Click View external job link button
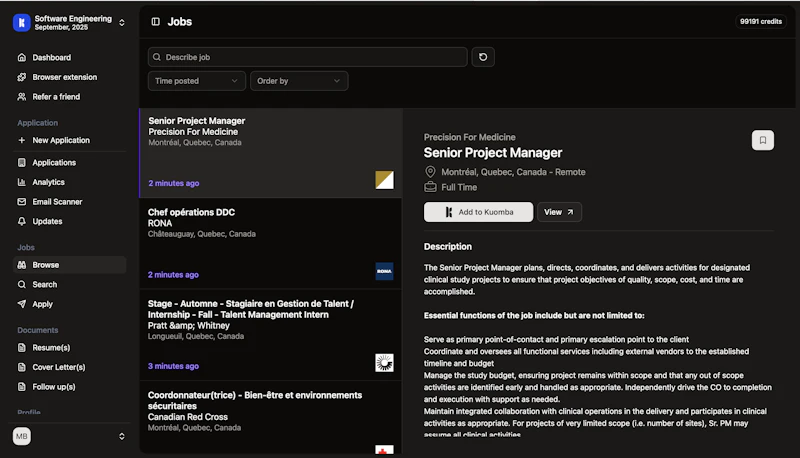Screen dimensions: 800x458 [559, 212]
